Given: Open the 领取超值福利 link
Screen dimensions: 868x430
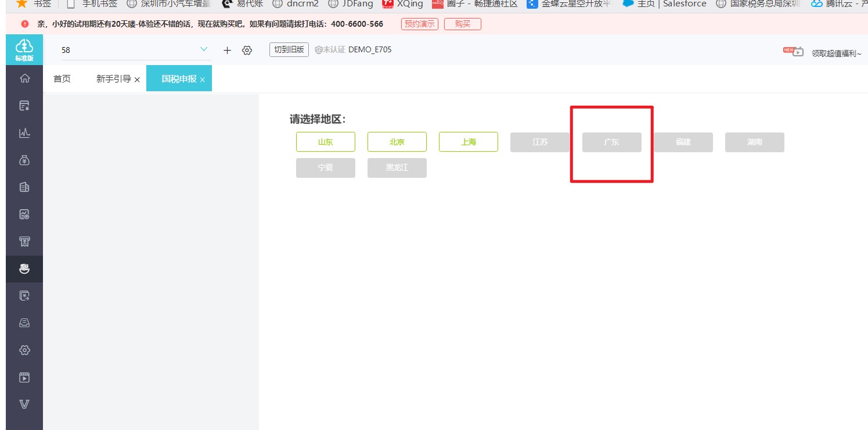Looking at the screenshot, I should click(x=836, y=53).
